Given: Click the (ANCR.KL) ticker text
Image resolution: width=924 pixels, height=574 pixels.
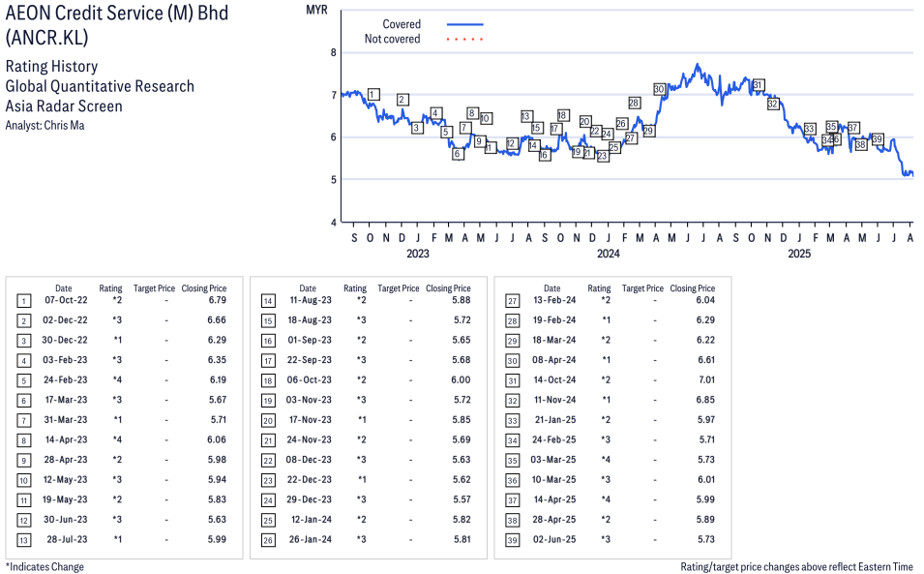Looking at the screenshot, I should point(47,37).
